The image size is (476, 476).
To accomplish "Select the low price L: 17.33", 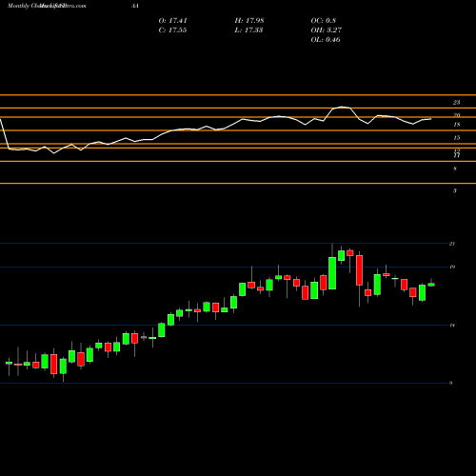I will tap(248, 30).
